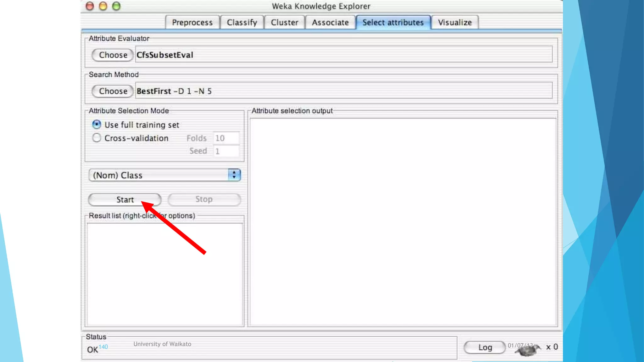Click the yellow minimize window button

click(x=103, y=6)
